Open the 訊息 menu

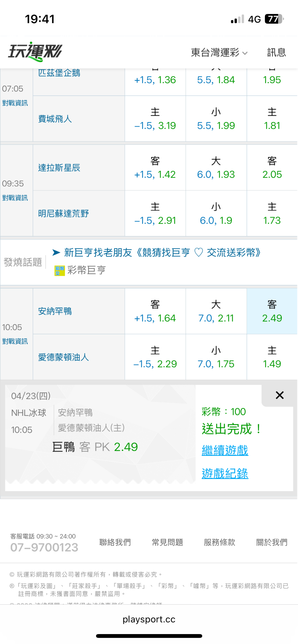276,52
